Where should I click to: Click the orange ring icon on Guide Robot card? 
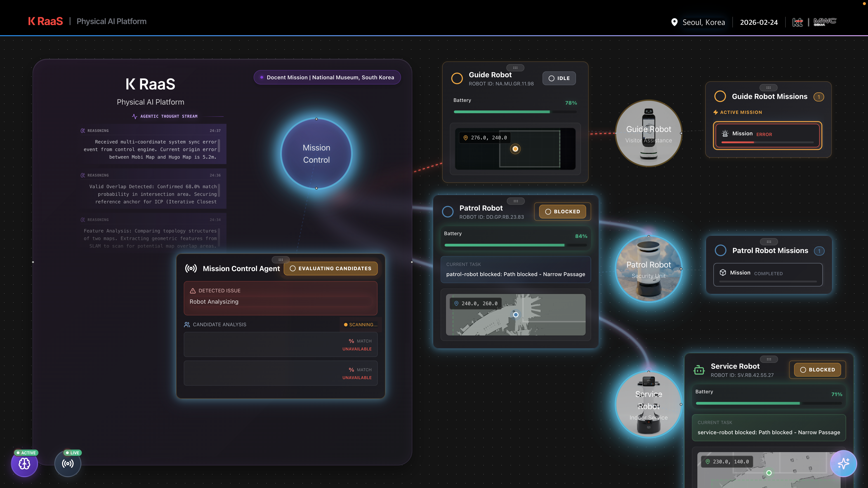pyautogui.click(x=457, y=78)
